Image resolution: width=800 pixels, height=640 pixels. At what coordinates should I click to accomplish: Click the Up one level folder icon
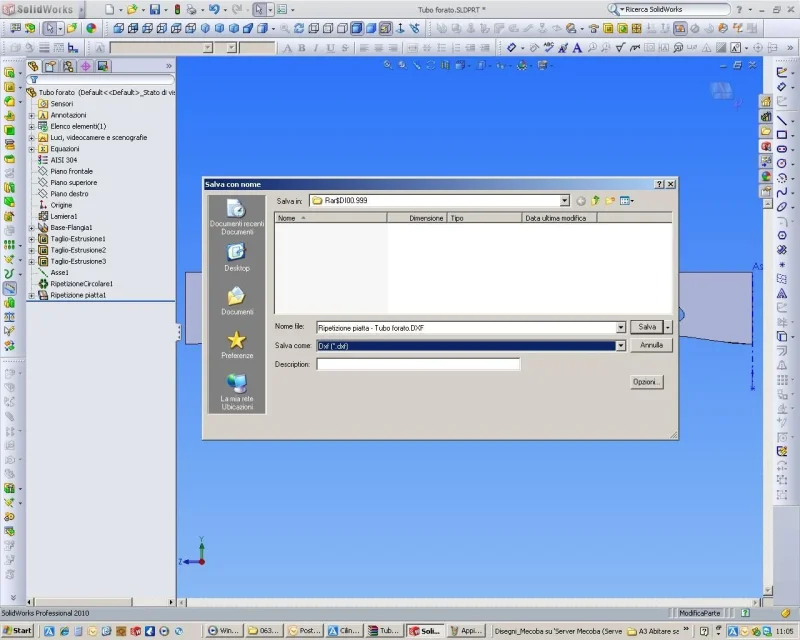coord(595,201)
